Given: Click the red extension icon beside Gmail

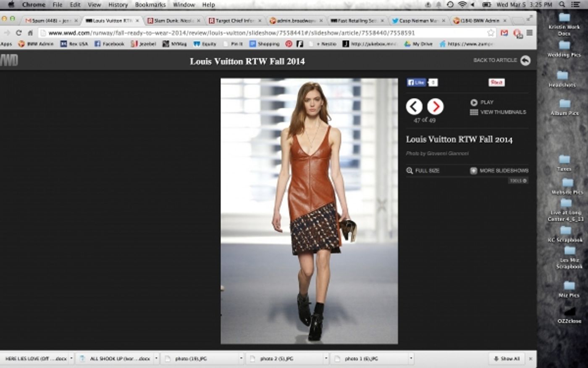Looking at the screenshot, I should [x=517, y=33].
